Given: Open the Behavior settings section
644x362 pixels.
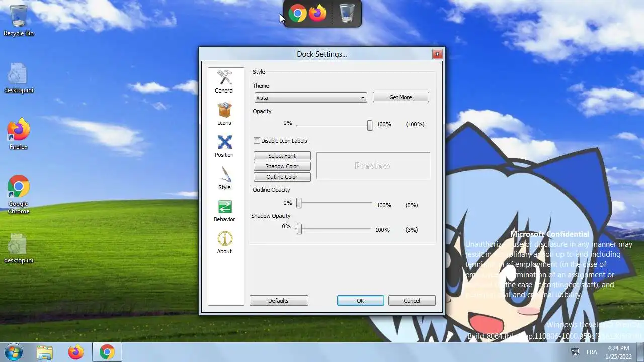Looking at the screenshot, I should click(x=224, y=211).
